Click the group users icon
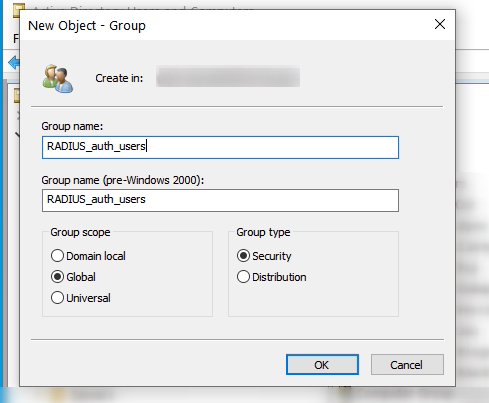The width and height of the screenshot is (489, 403). coord(58,79)
